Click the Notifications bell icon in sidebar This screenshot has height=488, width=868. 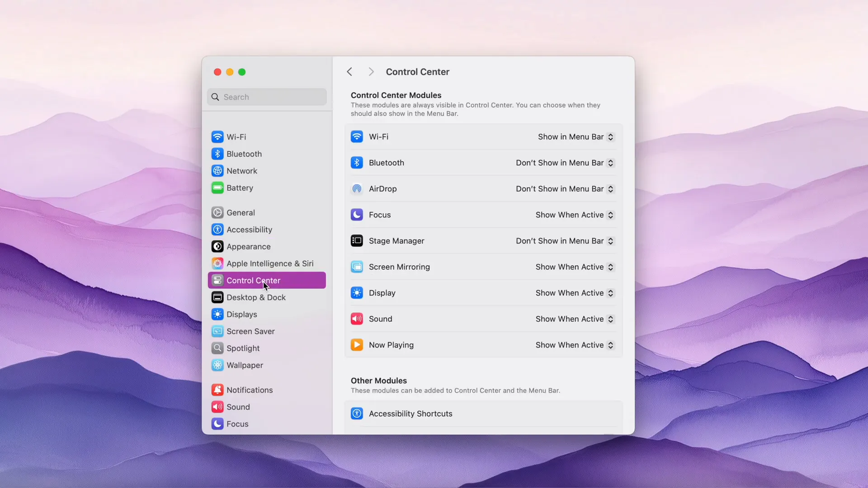click(x=217, y=390)
